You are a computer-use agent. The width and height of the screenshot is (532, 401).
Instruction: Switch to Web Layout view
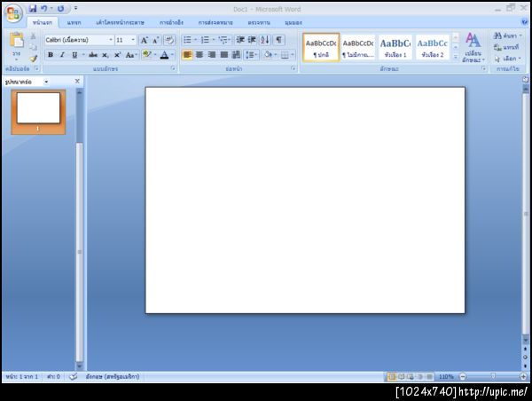pyautogui.click(x=411, y=376)
